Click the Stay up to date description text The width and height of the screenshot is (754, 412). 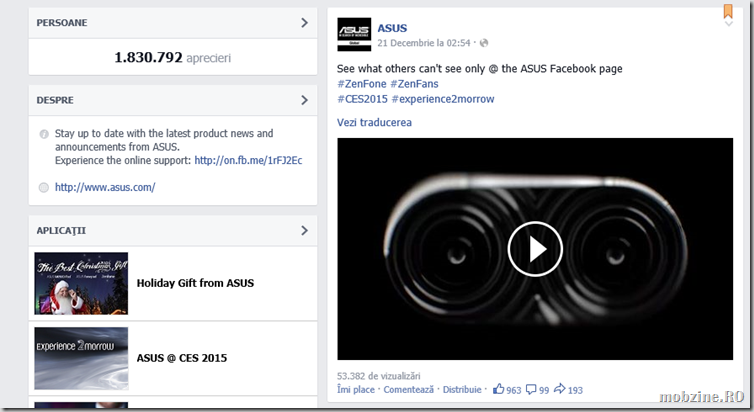coord(164,140)
